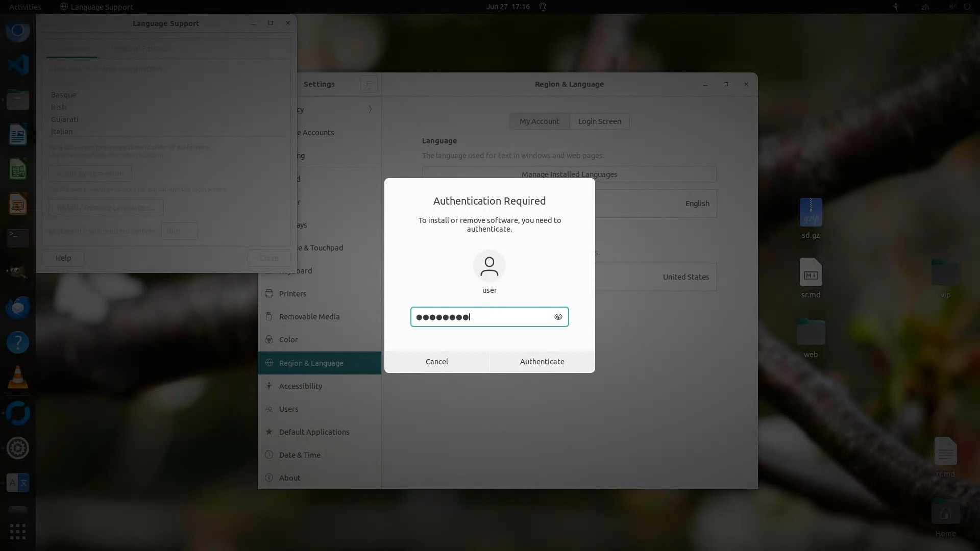Screen dimensions: 980x551
Task: Open Date & Time settings
Action: [300, 455]
